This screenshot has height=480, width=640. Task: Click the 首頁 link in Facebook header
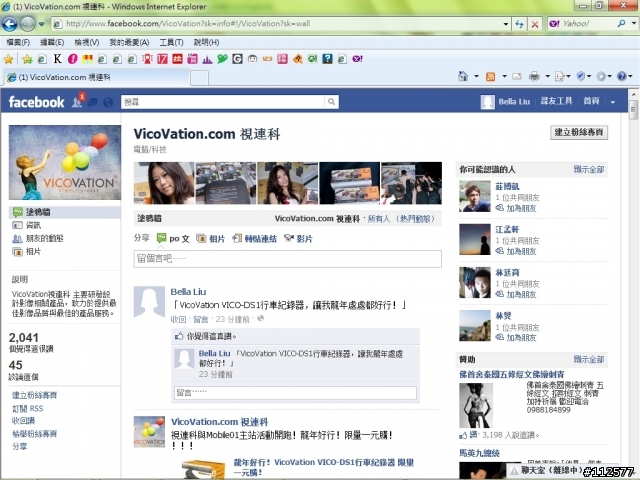tap(591, 101)
